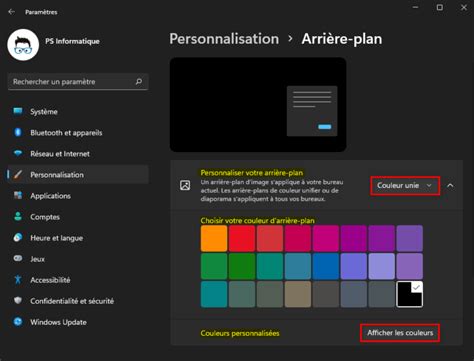This screenshot has width=474, height=361.
Task: Click the Applications grid icon
Action: click(x=18, y=195)
